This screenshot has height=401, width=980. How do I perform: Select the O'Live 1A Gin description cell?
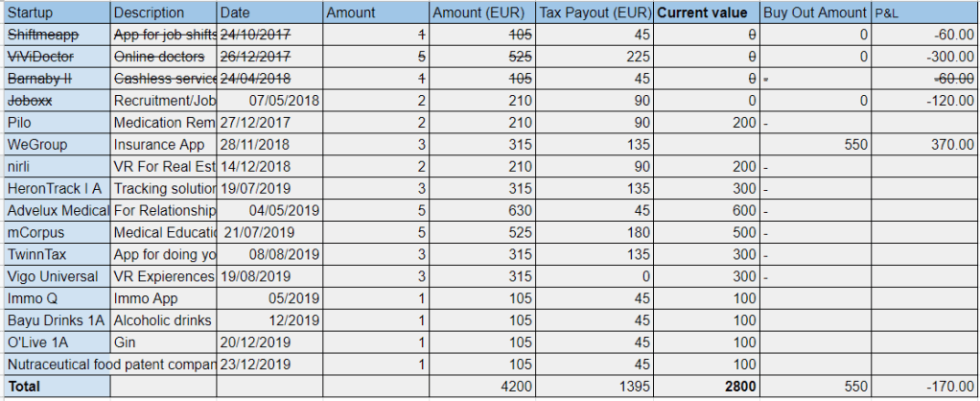(x=164, y=342)
